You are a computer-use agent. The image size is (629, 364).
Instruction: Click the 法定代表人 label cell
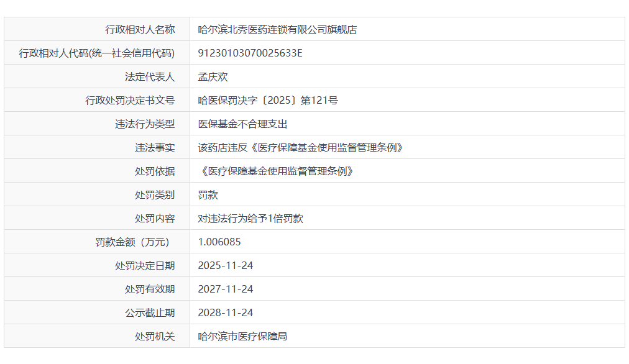tap(150, 76)
